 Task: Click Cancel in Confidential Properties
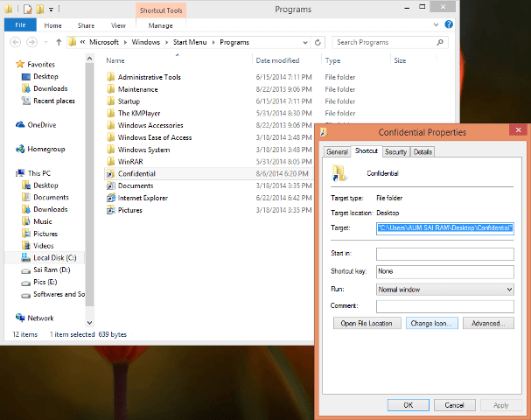455,405
